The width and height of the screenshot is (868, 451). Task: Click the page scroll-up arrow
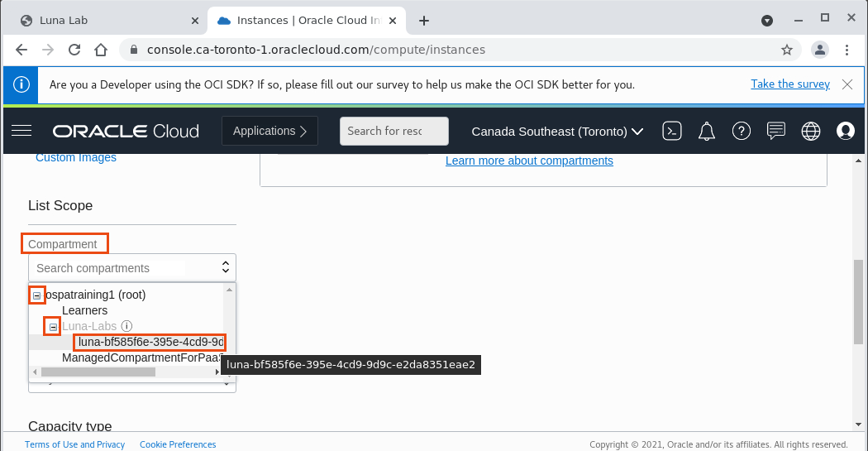tap(858, 161)
